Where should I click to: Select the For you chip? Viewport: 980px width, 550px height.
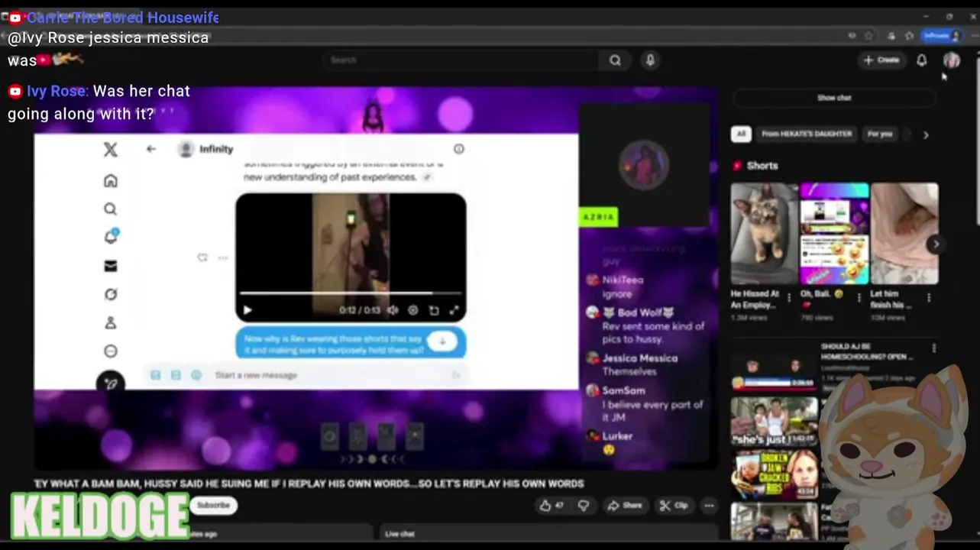[879, 134]
